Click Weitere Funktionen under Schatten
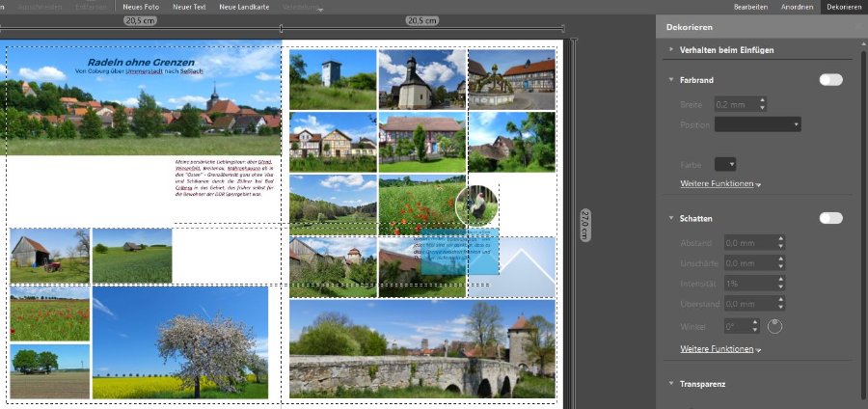The width and height of the screenshot is (868, 409). click(720, 348)
